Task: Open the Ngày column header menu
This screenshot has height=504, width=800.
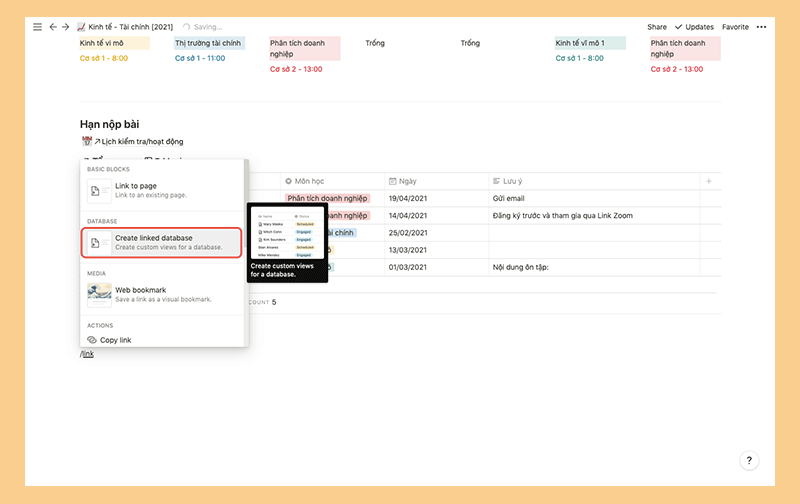Action: pyautogui.click(x=436, y=181)
